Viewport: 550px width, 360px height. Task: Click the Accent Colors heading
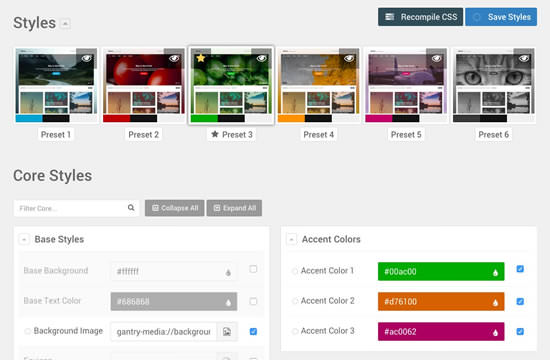[x=331, y=239]
